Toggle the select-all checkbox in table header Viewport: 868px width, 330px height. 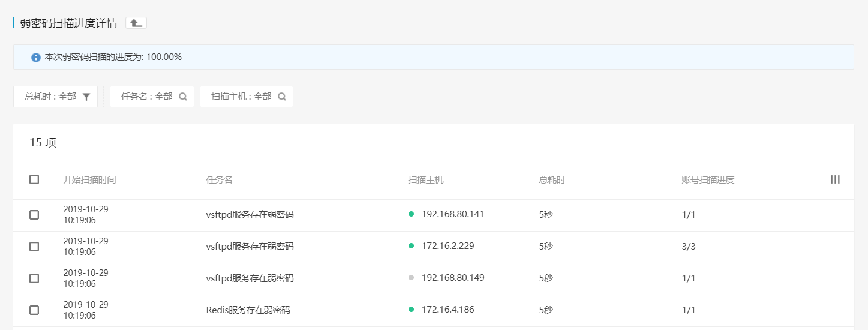coord(34,179)
